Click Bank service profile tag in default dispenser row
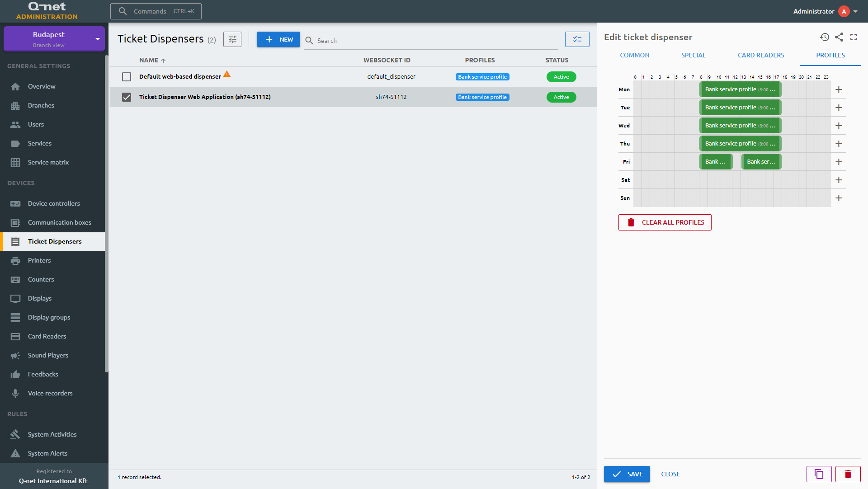Image resolution: width=868 pixels, height=489 pixels. point(482,77)
